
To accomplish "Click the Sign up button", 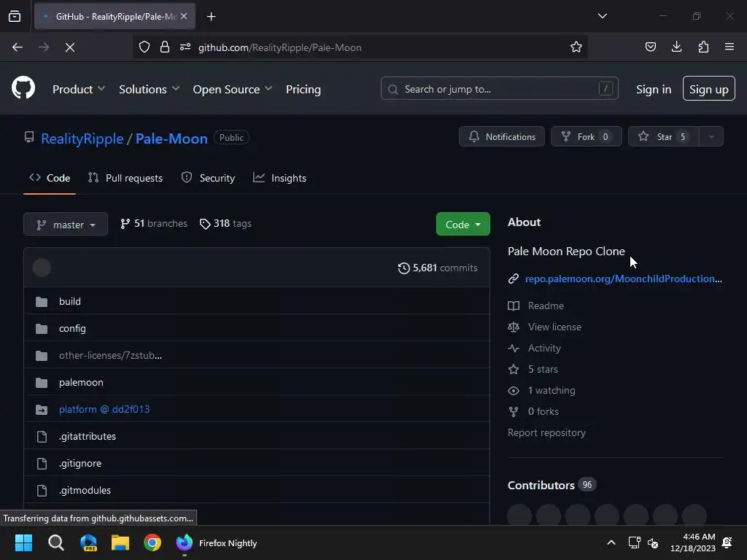I will click(708, 88).
